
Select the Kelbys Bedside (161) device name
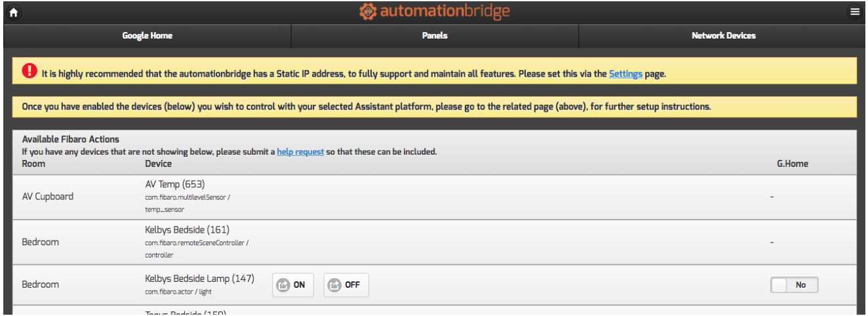coord(187,230)
